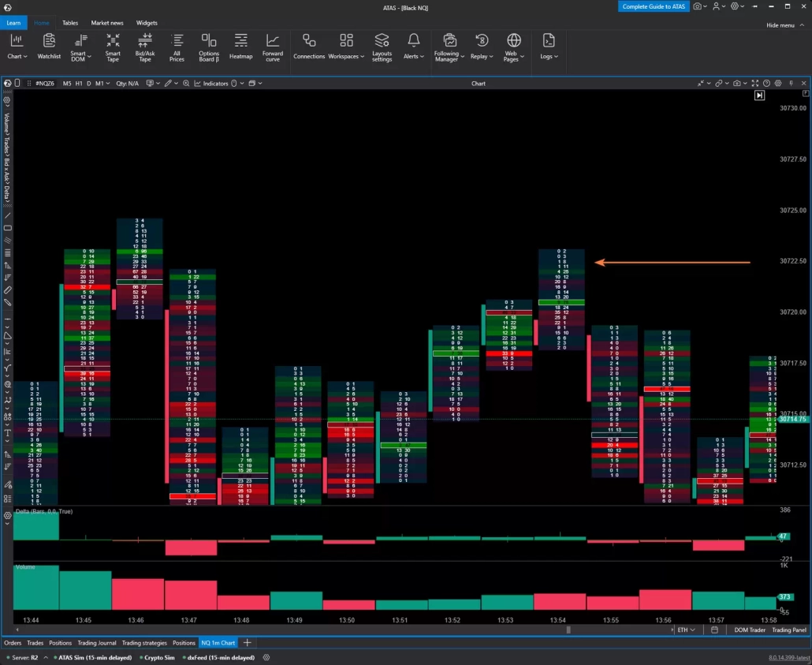Switch timeframe to D
The image size is (812, 665).
[x=88, y=84]
